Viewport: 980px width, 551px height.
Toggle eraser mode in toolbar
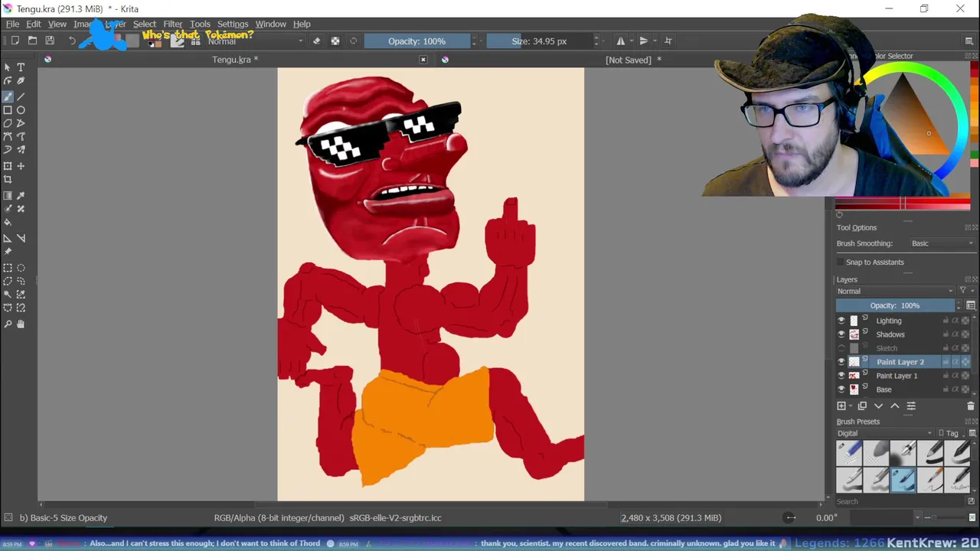tap(317, 41)
